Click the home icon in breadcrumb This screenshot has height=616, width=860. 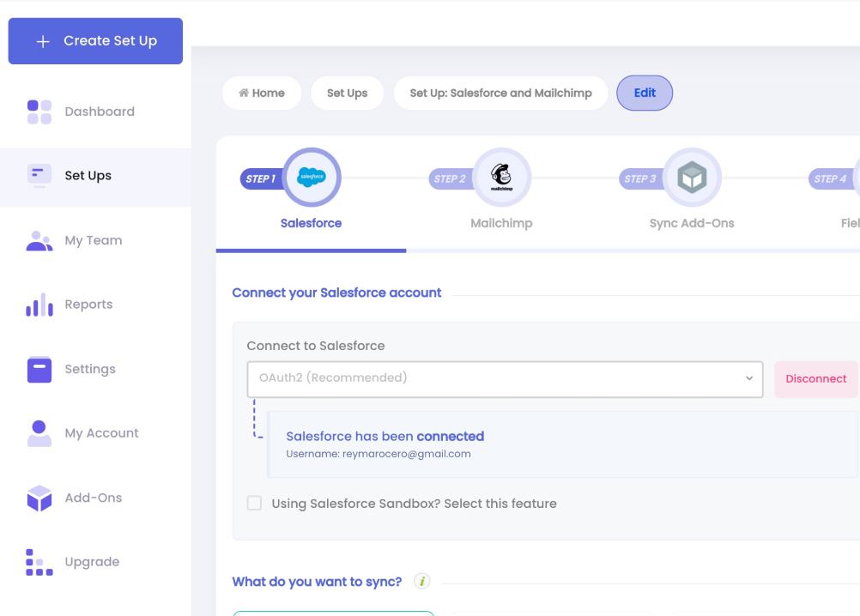coord(244,93)
